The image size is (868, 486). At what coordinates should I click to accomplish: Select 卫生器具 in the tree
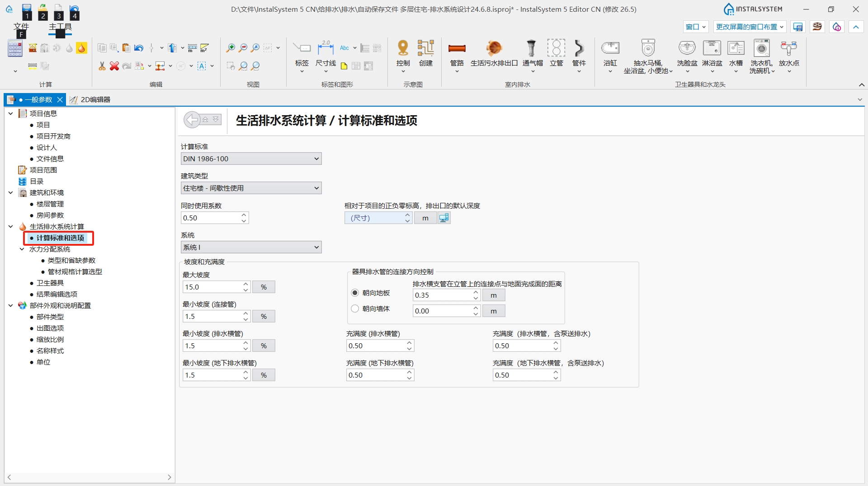50,283
